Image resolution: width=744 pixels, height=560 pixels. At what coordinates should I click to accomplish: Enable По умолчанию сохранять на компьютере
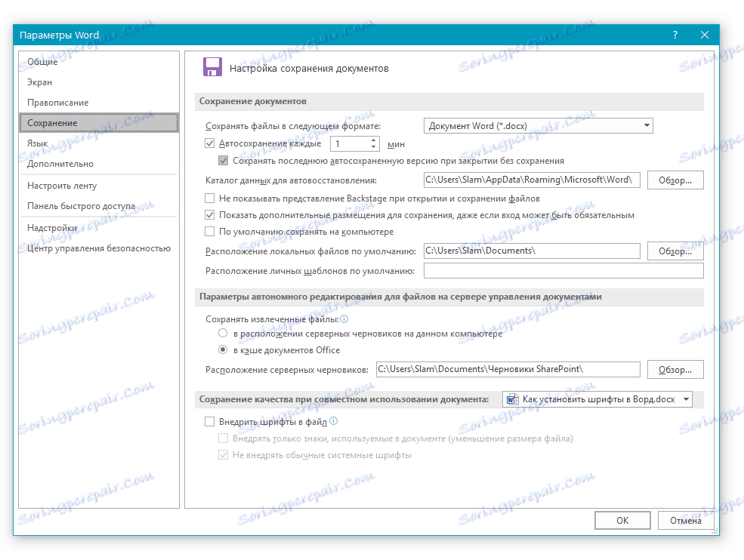click(209, 232)
